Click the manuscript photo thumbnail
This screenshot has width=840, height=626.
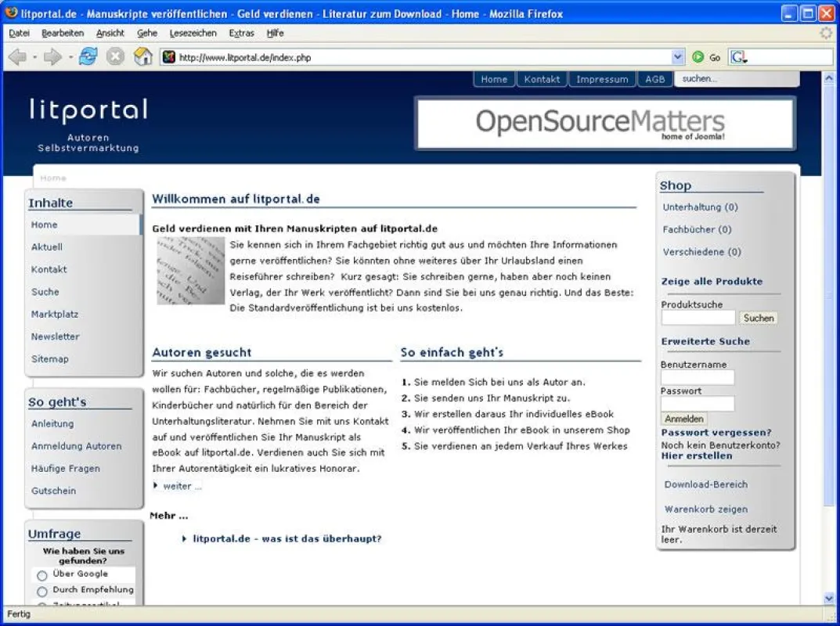click(190, 271)
